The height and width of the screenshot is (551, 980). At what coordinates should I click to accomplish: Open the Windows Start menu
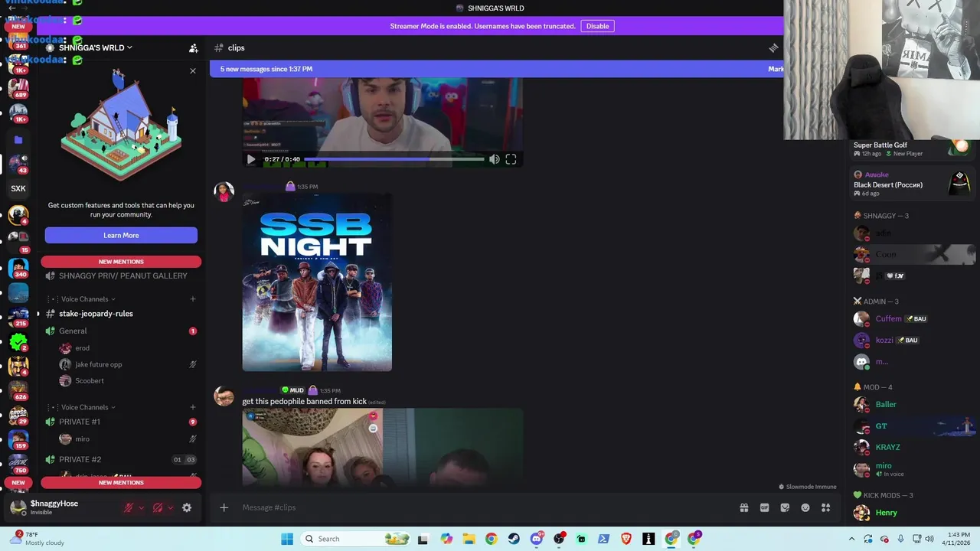tap(286, 539)
